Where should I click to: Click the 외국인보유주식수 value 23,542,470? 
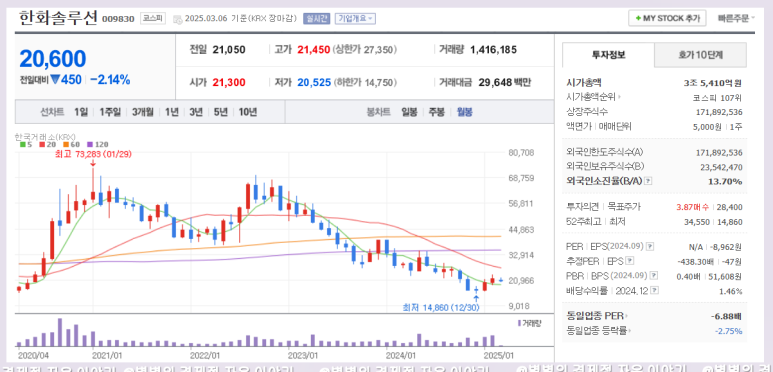coord(721,167)
